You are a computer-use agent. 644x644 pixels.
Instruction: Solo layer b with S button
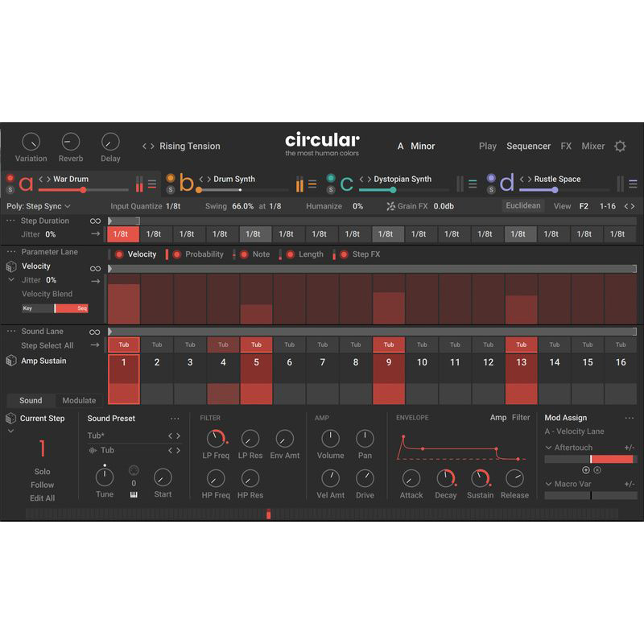171,189
